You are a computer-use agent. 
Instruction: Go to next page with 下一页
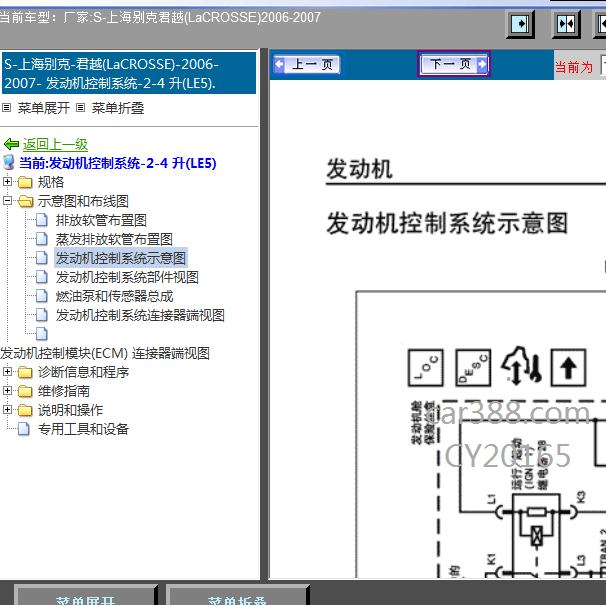tap(454, 63)
